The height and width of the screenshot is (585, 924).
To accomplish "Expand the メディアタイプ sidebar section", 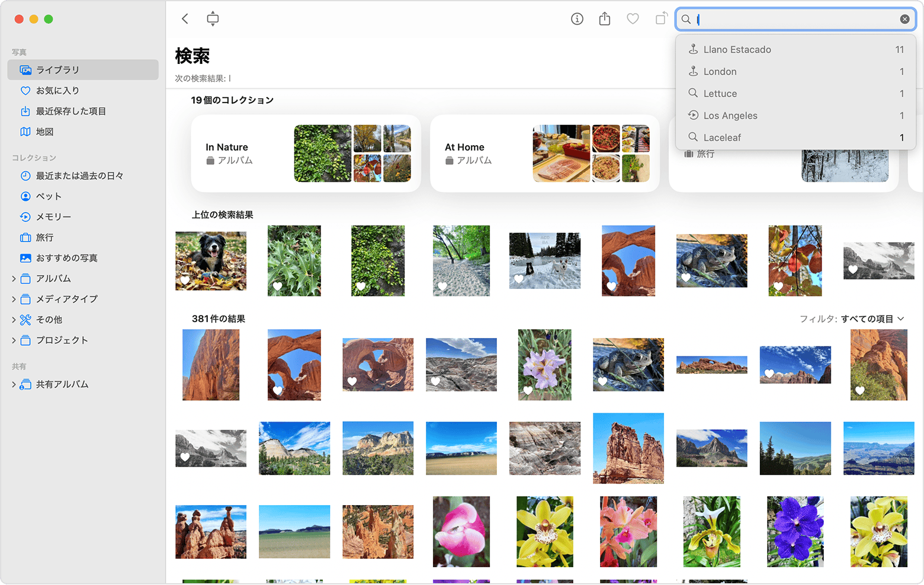I will [x=14, y=299].
